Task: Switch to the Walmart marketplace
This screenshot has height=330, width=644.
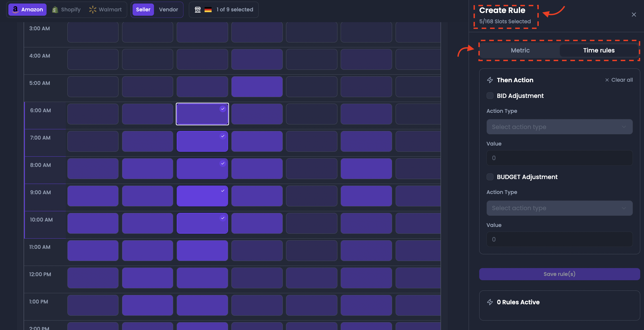Action: pos(106,9)
